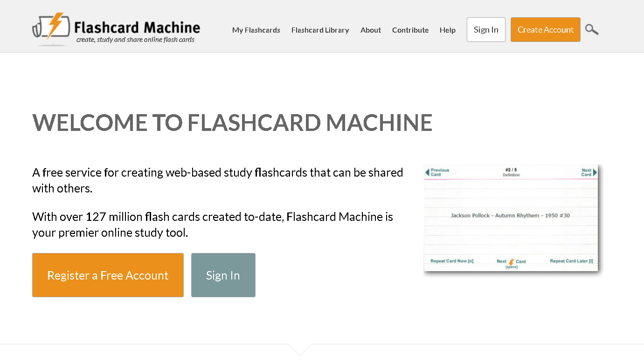Click the gray Sign In button

(223, 275)
